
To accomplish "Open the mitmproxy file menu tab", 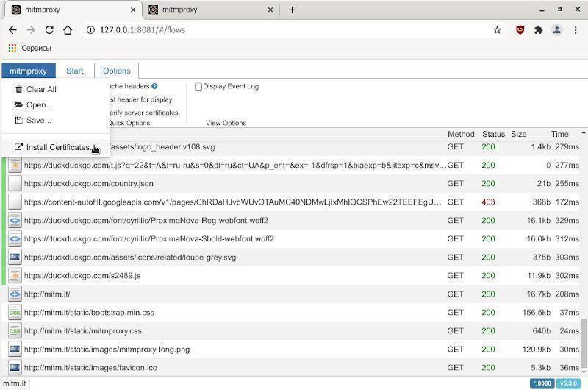I will click(29, 71).
